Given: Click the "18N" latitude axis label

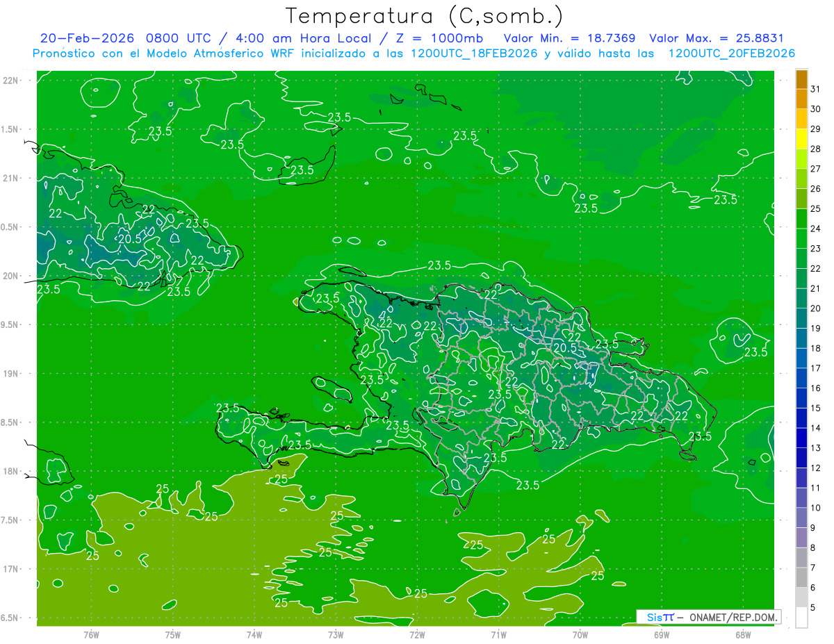Looking at the screenshot, I should [10, 472].
